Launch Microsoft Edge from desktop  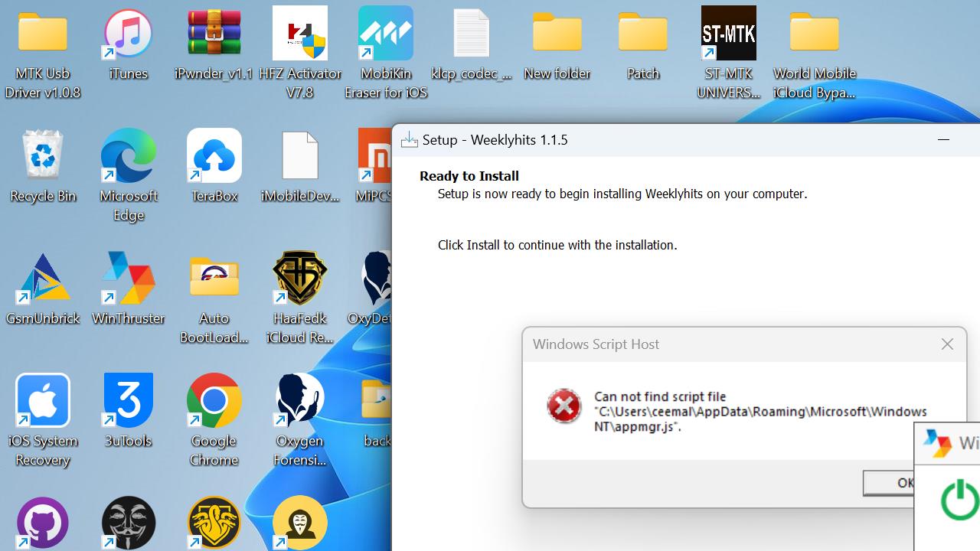(129, 158)
